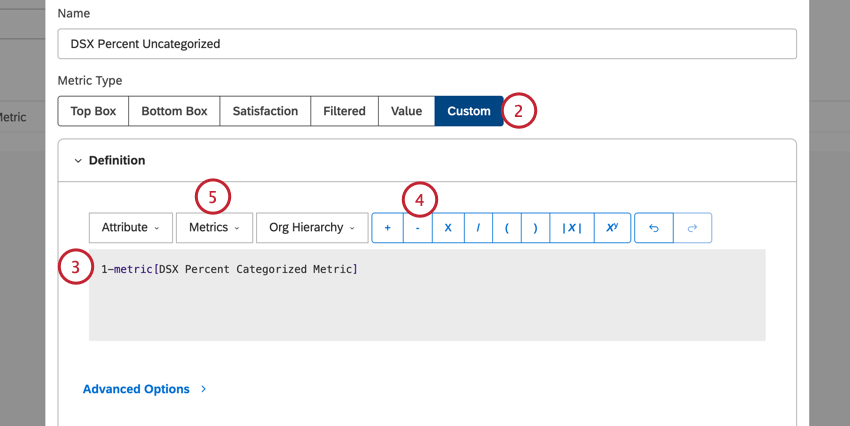Redo the formula edit

[693, 228]
